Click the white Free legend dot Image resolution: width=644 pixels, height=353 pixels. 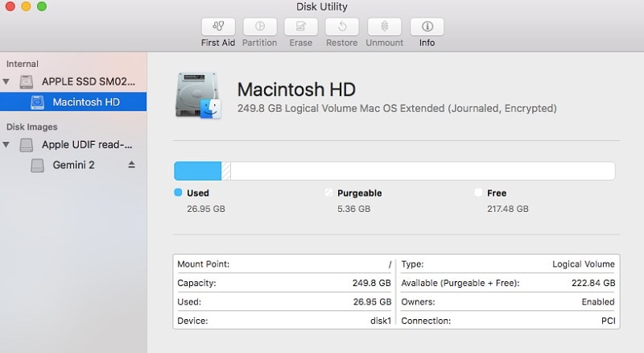(x=478, y=192)
